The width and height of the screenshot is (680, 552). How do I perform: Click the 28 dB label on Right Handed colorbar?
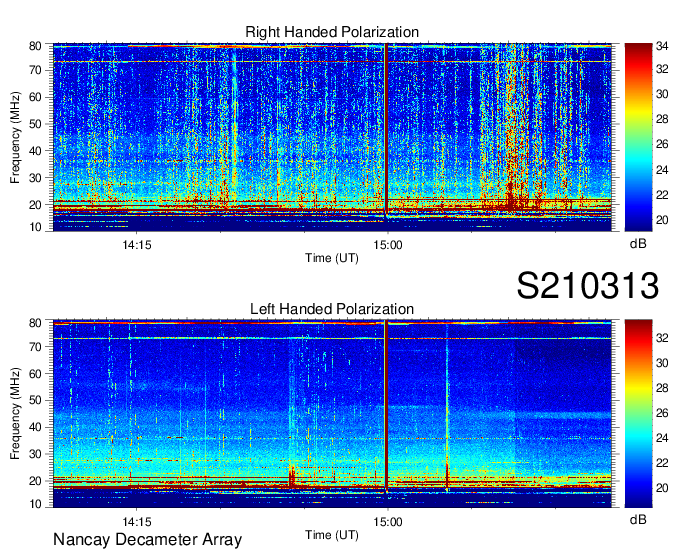(x=662, y=119)
